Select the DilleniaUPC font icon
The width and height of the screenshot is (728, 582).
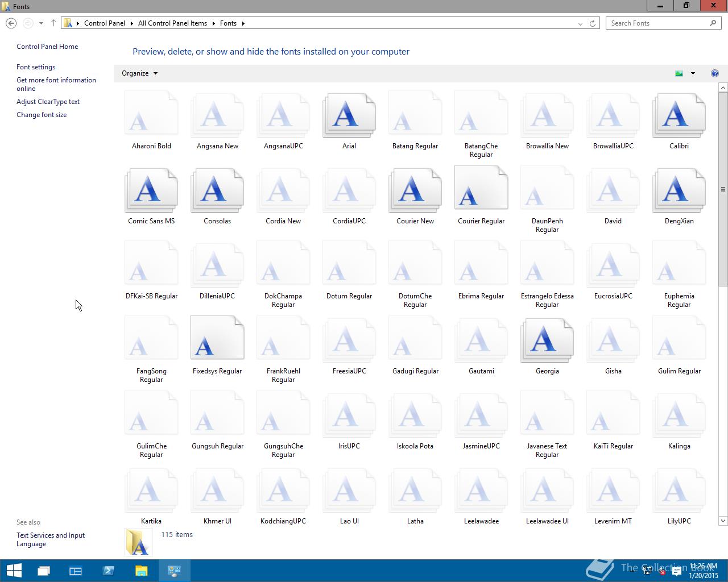point(217,265)
